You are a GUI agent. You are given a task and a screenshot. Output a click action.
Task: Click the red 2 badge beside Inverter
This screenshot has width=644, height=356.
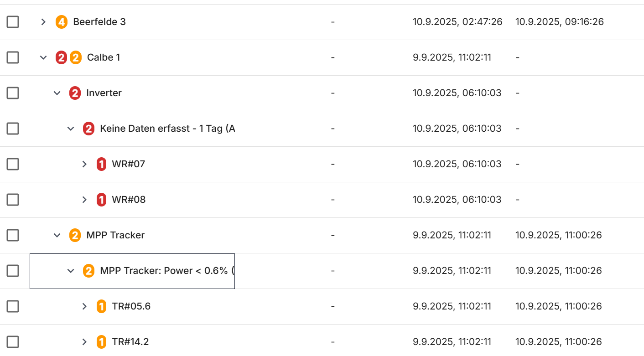pos(75,93)
